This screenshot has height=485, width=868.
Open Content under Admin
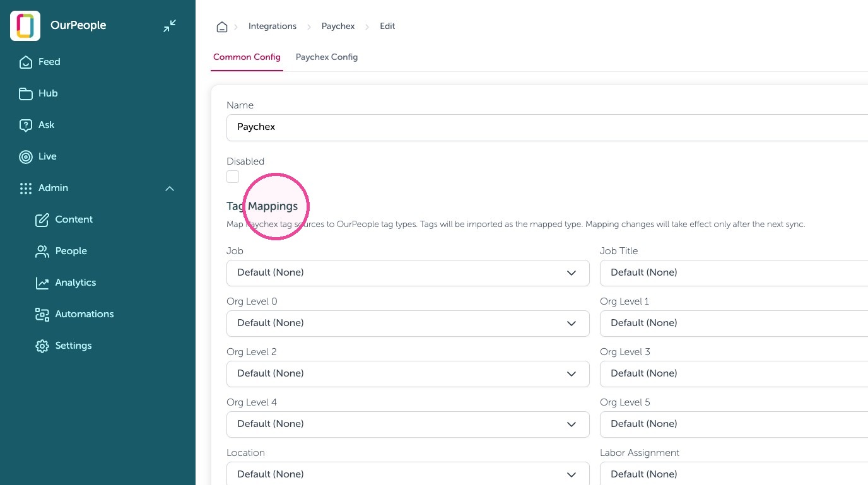[74, 219]
